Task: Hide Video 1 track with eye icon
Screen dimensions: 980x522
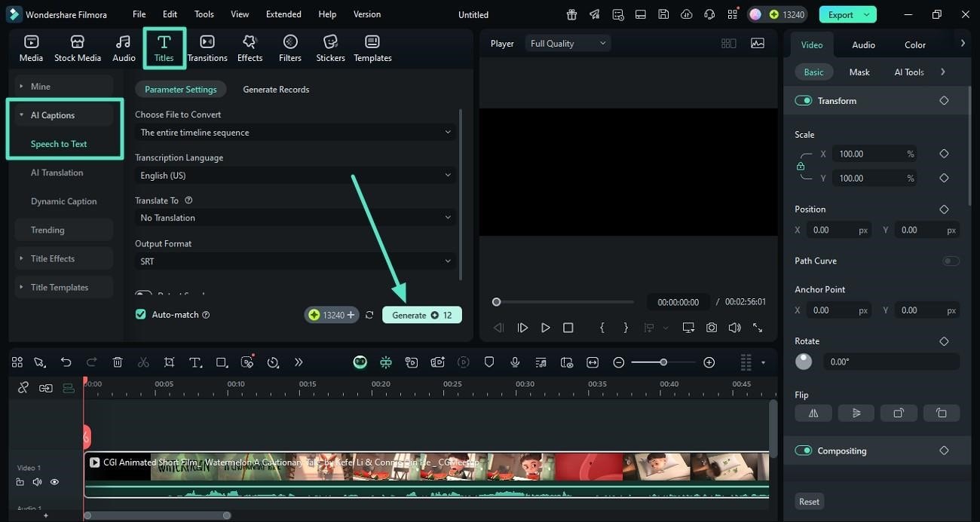Action: pos(54,481)
